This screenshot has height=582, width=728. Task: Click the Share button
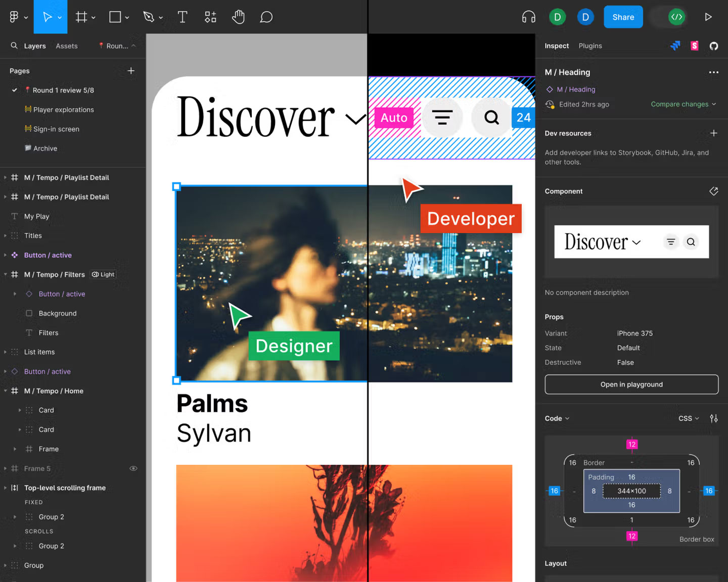(x=623, y=17)
